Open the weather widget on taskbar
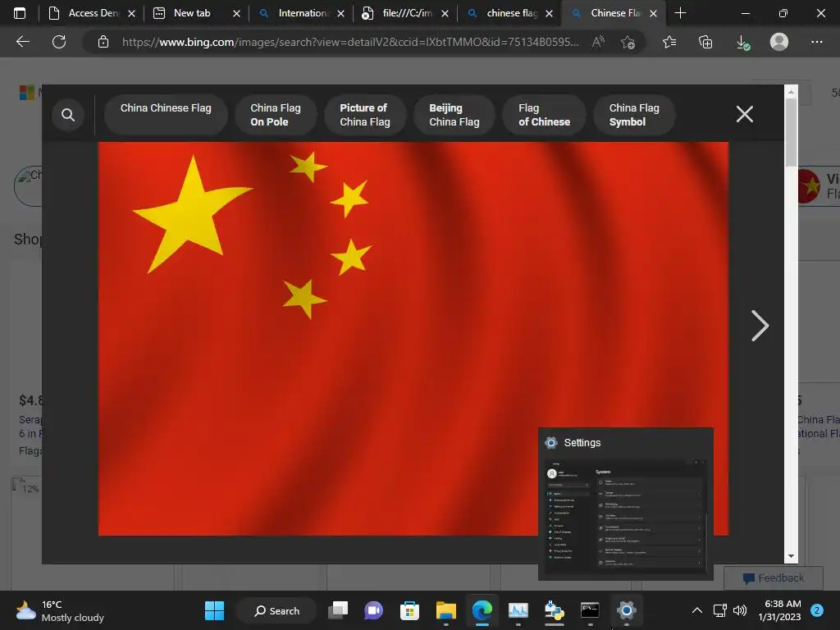 pos(60,610)
